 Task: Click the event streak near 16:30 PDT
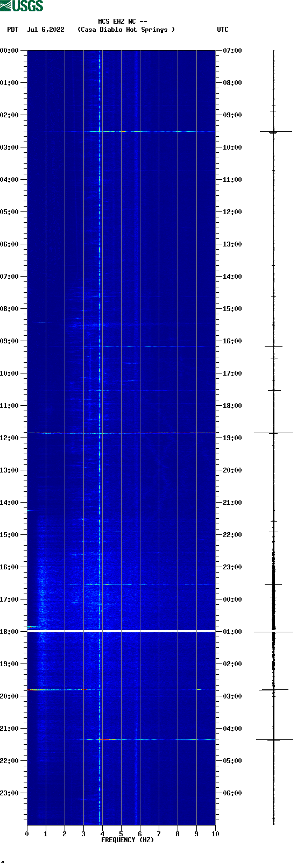[142, 584]
